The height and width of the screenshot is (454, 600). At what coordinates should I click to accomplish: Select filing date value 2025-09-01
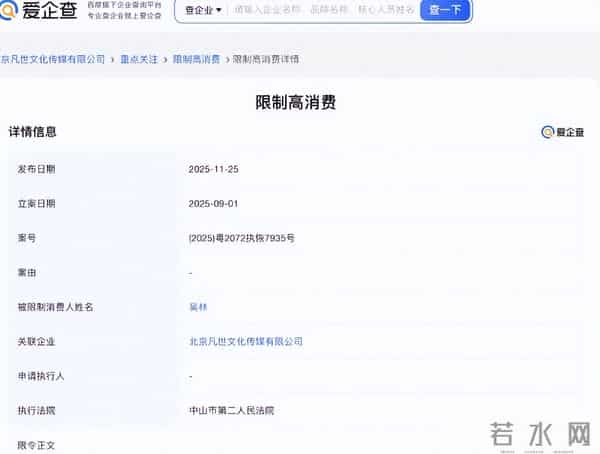(213, 204)
